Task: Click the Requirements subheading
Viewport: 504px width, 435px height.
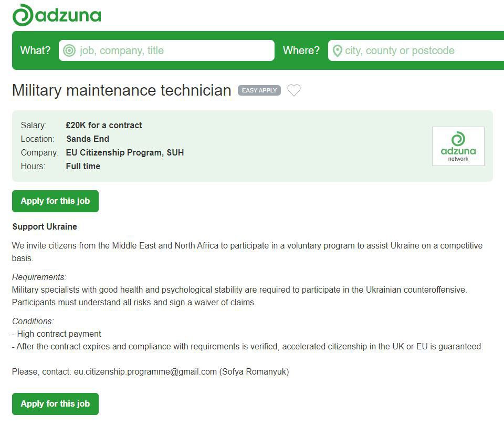Action: pos(39,277)
